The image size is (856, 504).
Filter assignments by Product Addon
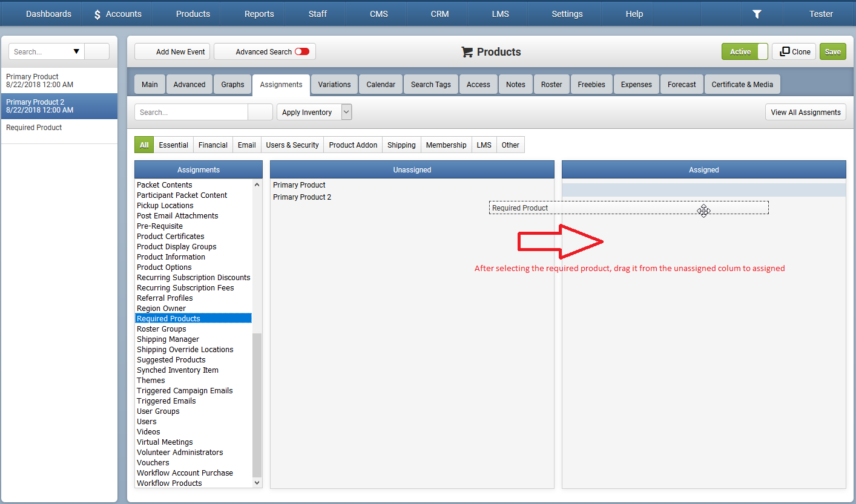(353, 145)
